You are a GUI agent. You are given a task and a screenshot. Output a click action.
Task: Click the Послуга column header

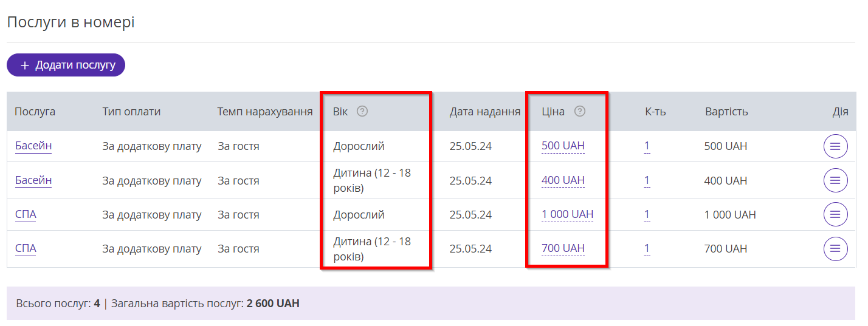pos(35,112)
